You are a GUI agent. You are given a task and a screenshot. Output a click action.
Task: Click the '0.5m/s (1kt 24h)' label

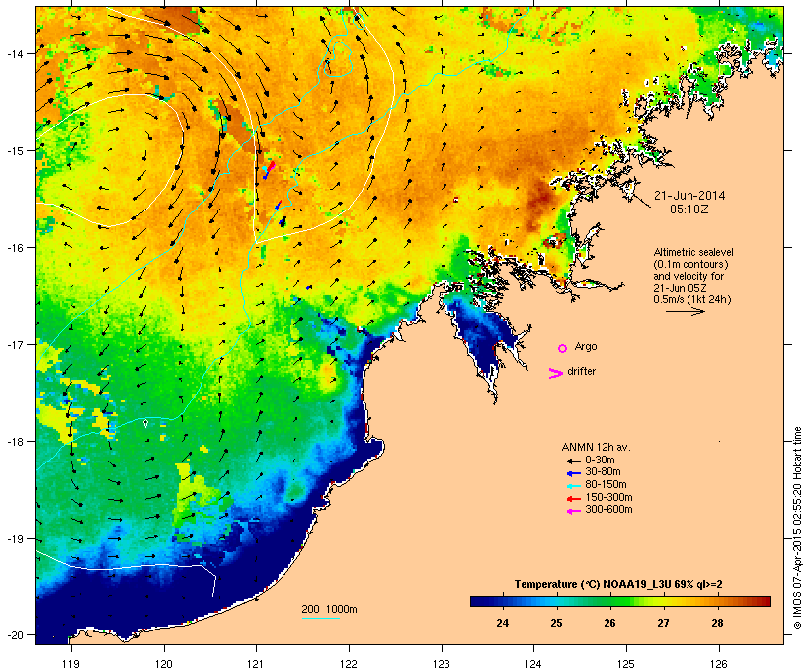(x=692, y=299)
